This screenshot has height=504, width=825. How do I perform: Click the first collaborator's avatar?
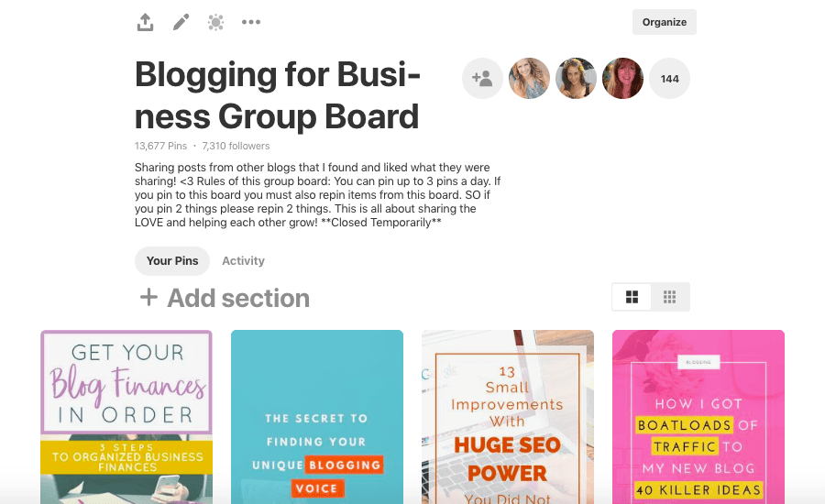click(529, 79)
